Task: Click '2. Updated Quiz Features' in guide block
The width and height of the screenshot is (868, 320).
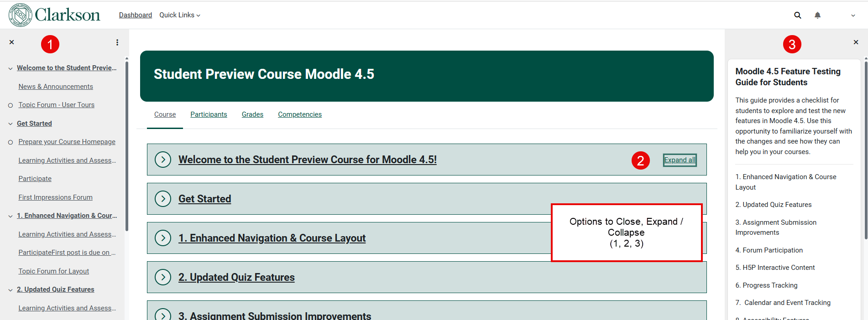Action: (774, 205)
